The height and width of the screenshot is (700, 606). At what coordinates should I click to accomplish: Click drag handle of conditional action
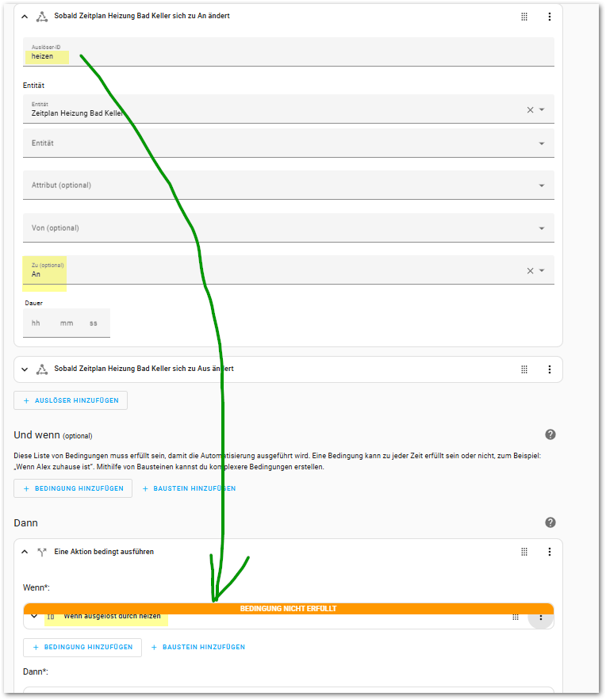[x=524, y=552]
